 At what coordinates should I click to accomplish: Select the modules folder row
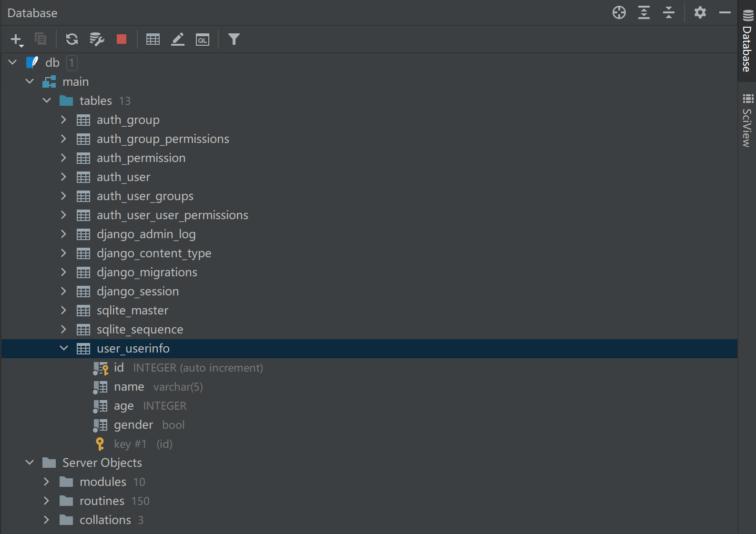click(x=369, y=482)
